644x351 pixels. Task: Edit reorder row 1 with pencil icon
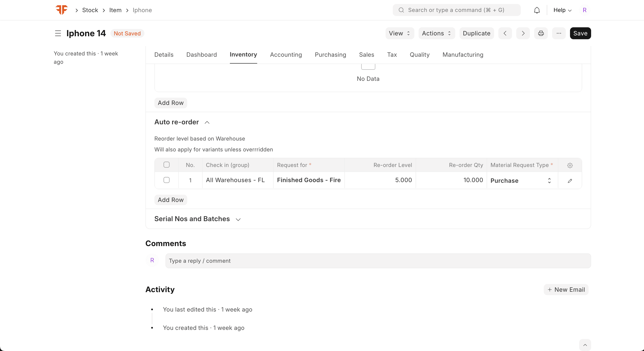click(570, 181)
